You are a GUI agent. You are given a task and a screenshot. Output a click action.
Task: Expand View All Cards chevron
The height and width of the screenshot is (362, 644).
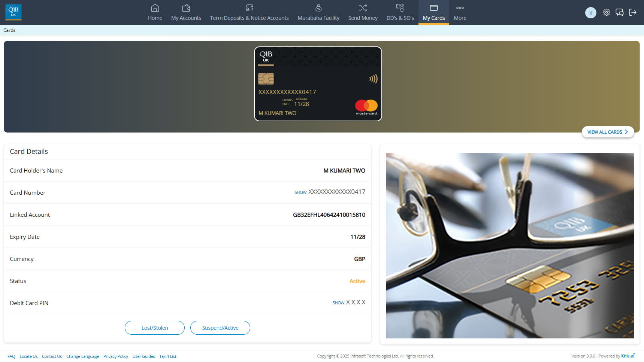click(626, 132)
